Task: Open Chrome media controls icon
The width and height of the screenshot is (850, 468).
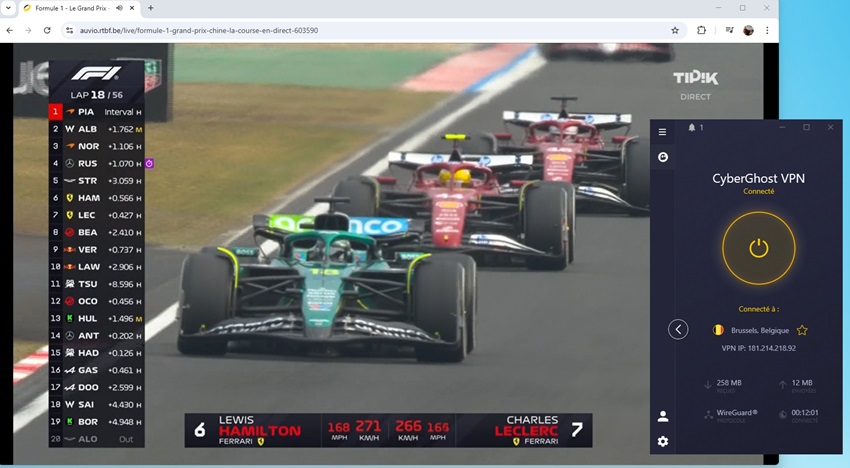Action: click(x=730, y=30)
